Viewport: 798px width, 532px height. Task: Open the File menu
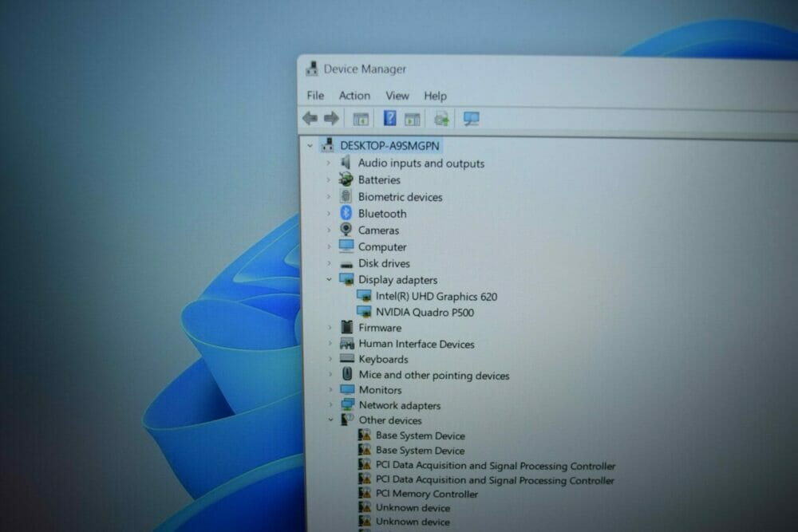coord(315,96)
